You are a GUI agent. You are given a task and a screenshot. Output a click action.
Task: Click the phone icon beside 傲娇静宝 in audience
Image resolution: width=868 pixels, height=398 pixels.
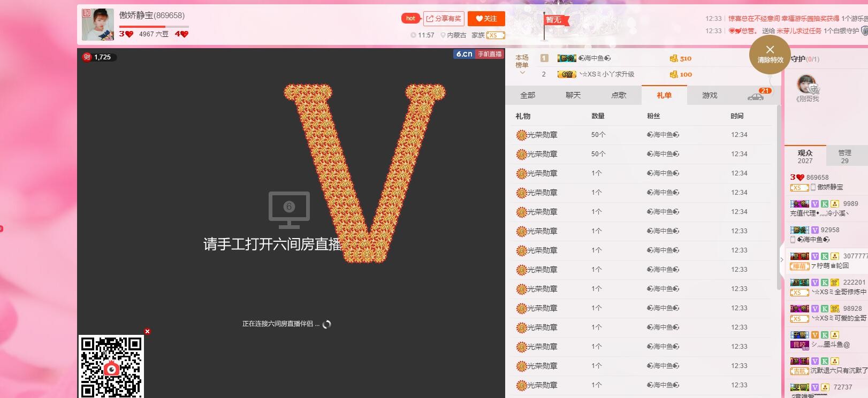point(813,187)
